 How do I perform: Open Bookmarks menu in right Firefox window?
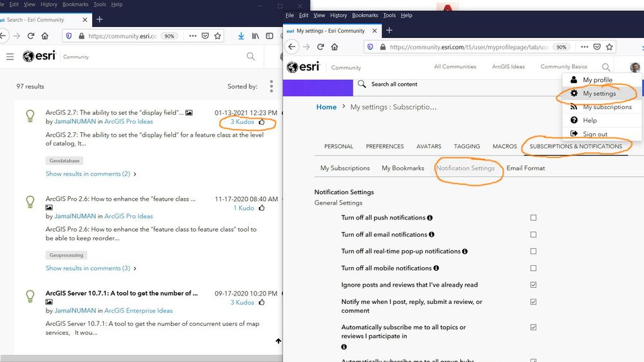tap(365, 15)
